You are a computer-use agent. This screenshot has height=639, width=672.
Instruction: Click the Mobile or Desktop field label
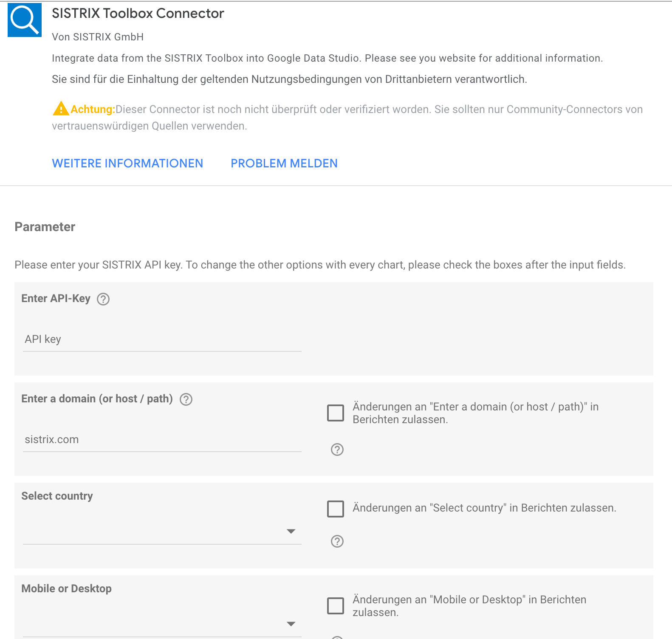click(66, 589)
